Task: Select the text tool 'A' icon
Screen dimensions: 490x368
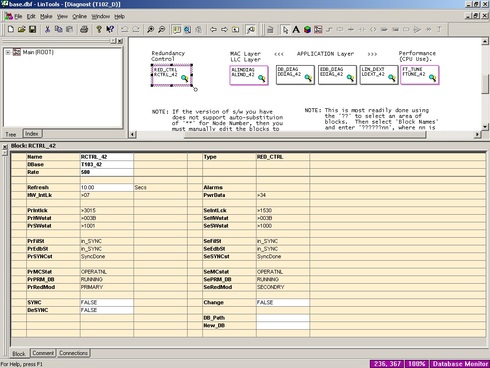Action: pos(296,30)
